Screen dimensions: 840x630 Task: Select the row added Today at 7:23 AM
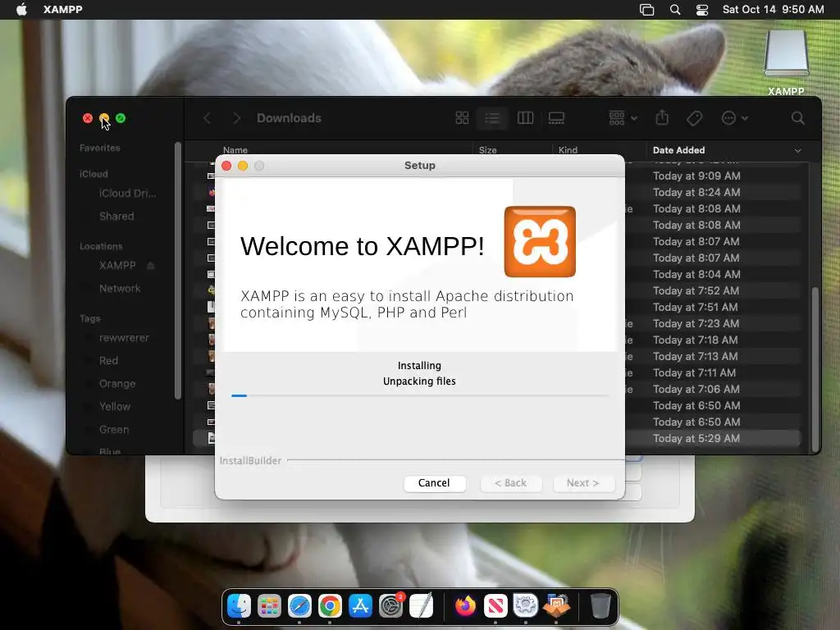[x=696, y=323]
